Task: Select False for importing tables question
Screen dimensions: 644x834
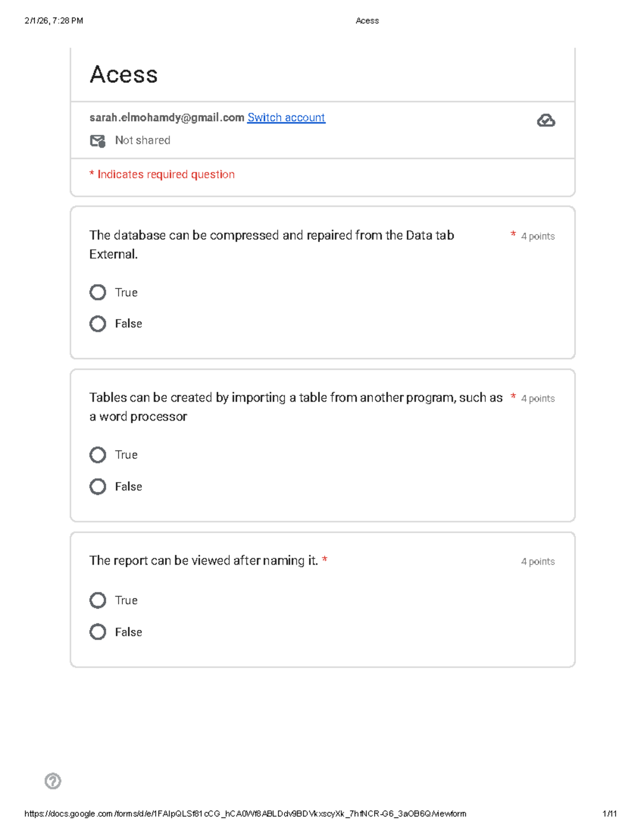Action: point(98,487)
